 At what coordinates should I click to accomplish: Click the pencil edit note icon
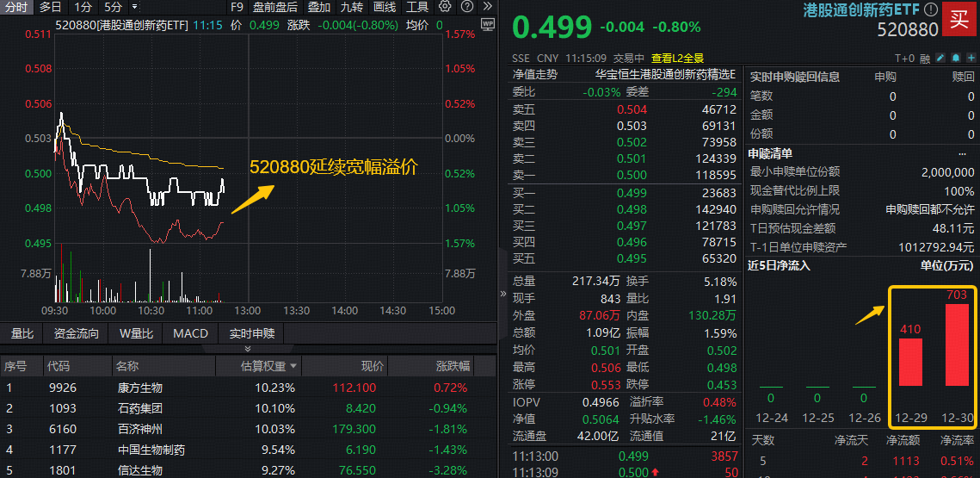940,59
